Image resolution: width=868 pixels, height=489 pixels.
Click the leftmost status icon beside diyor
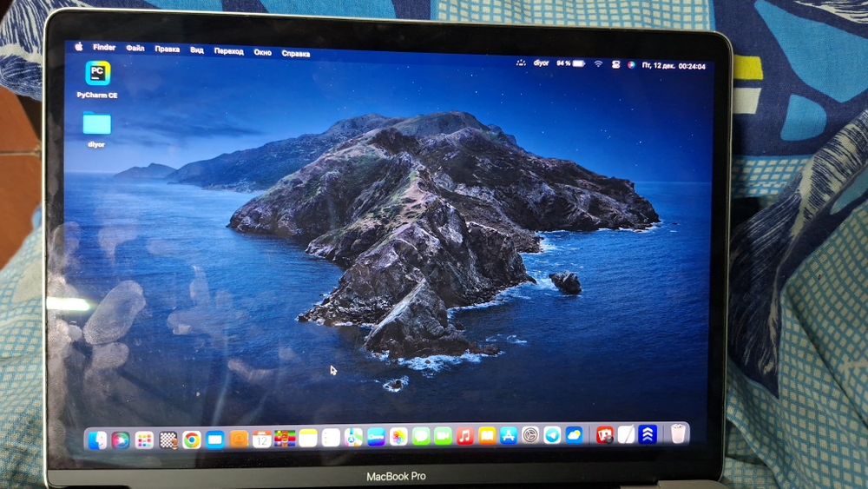[x=521, y=63]
